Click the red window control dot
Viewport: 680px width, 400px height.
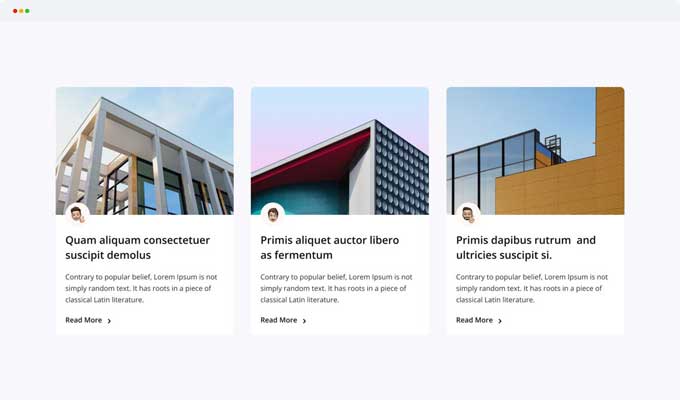15,11
